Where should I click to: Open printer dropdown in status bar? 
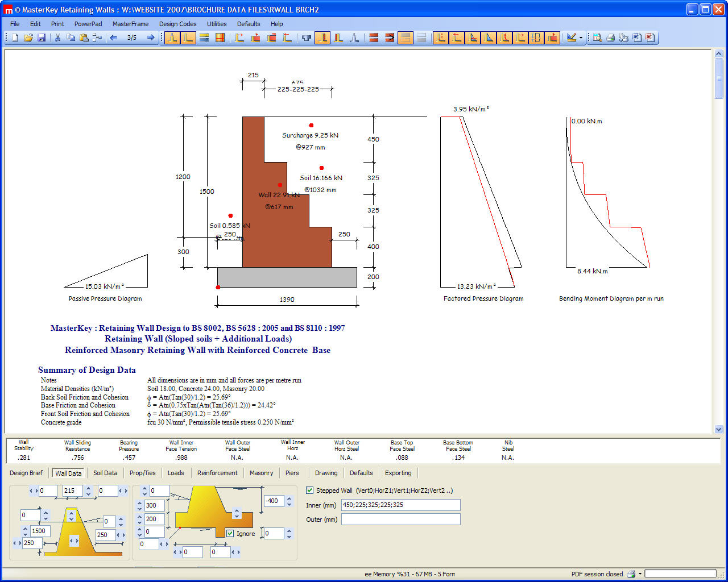(640, 574)
